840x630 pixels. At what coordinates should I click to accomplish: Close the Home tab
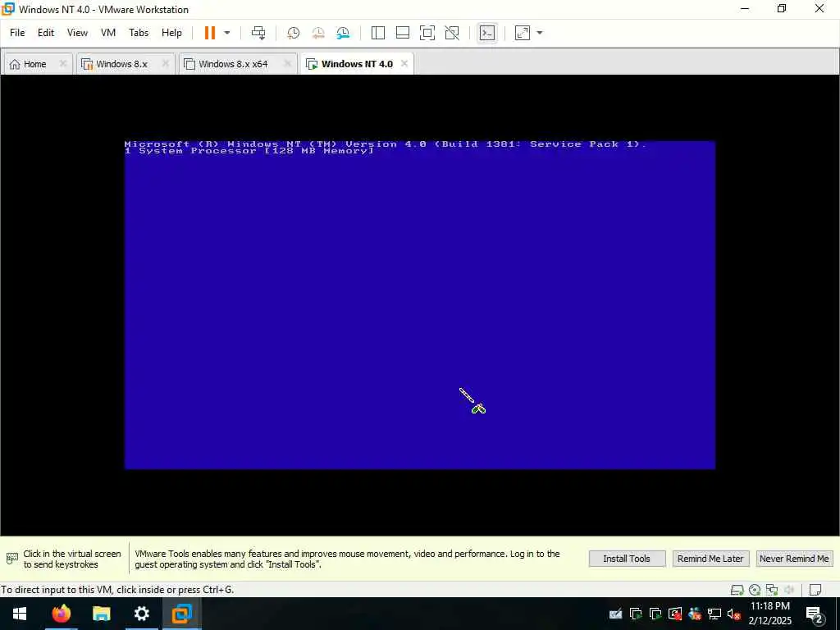click(62, 64)
